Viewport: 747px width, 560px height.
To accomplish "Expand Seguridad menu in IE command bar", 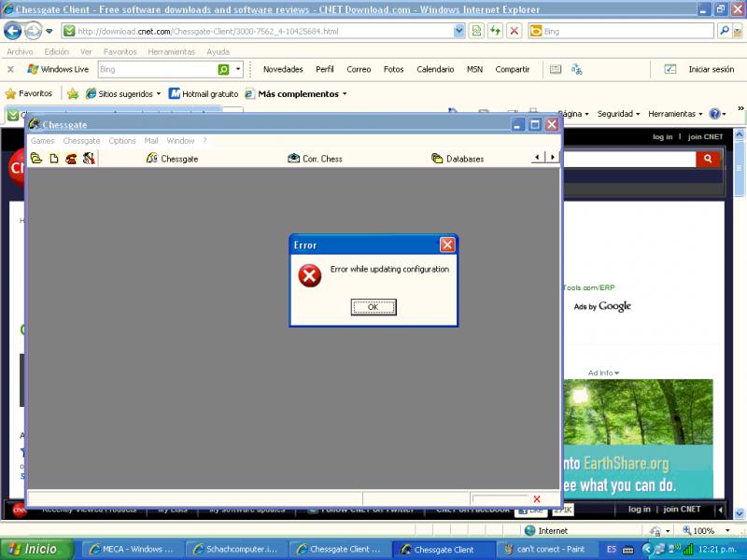I will pyautogui.click(x=618, y=114).
